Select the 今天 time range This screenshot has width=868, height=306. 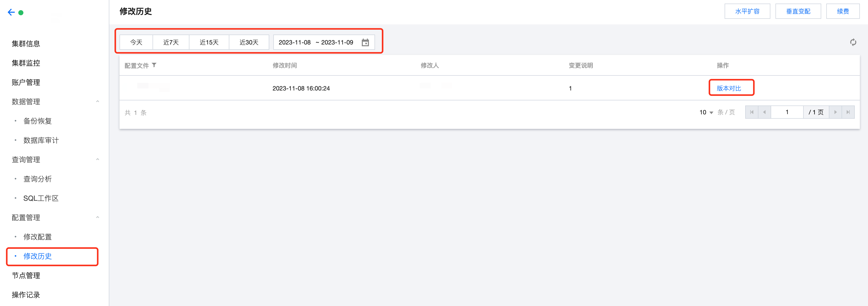[x=136, y=42]
